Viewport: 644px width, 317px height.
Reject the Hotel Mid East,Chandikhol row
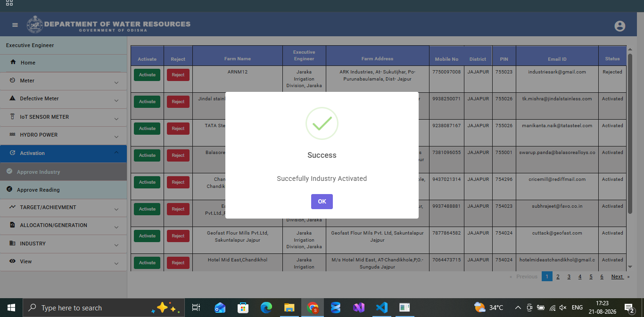(178, 263)
